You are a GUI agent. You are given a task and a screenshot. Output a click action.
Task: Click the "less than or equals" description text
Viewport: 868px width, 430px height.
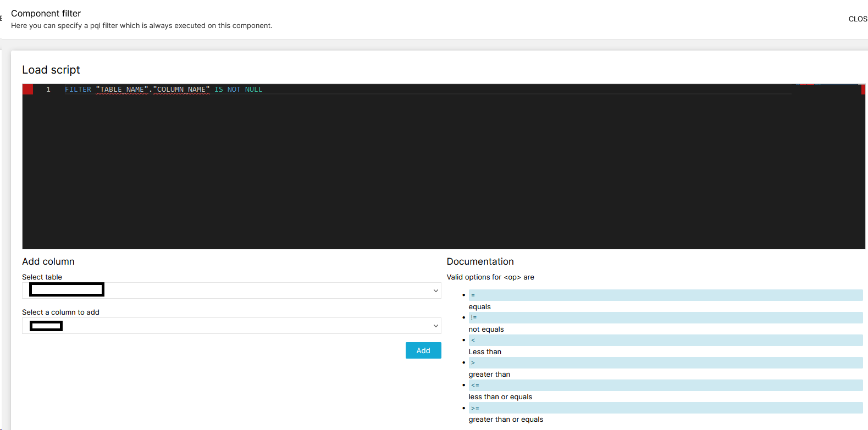point(500,397)
